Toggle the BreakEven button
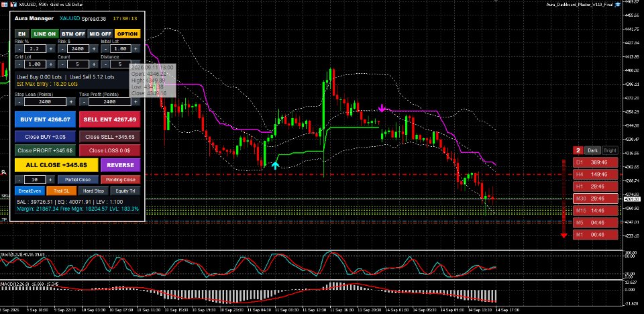Screen dimensions: 644x314 pos(30,191)
